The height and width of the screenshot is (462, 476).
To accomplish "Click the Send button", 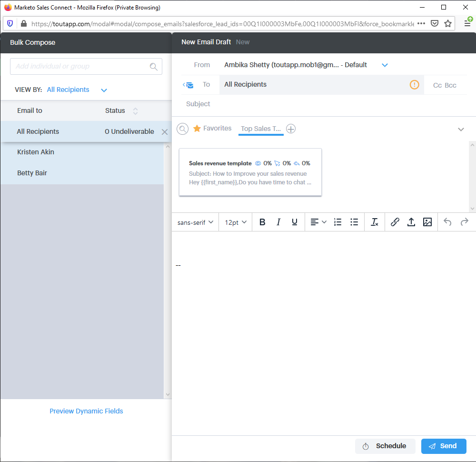I will coord(444,446).
